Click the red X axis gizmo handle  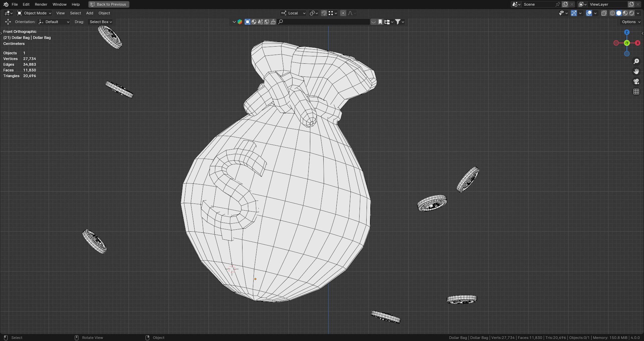tap(638, 43)
